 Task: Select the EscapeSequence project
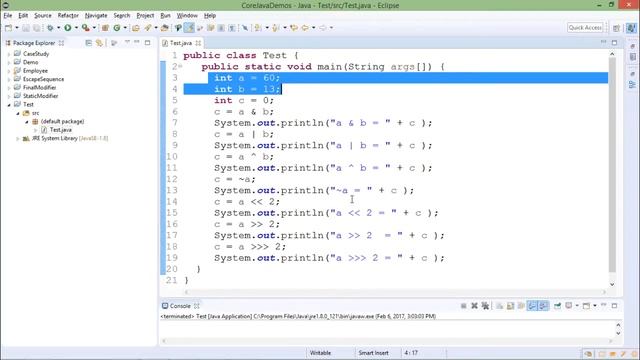pyautogui.click(x=43, y=79)
